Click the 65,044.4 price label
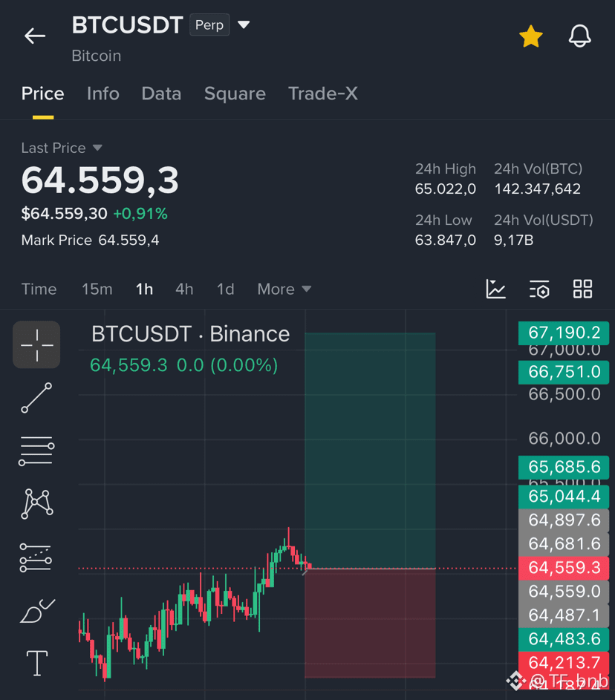 point(564,497)
